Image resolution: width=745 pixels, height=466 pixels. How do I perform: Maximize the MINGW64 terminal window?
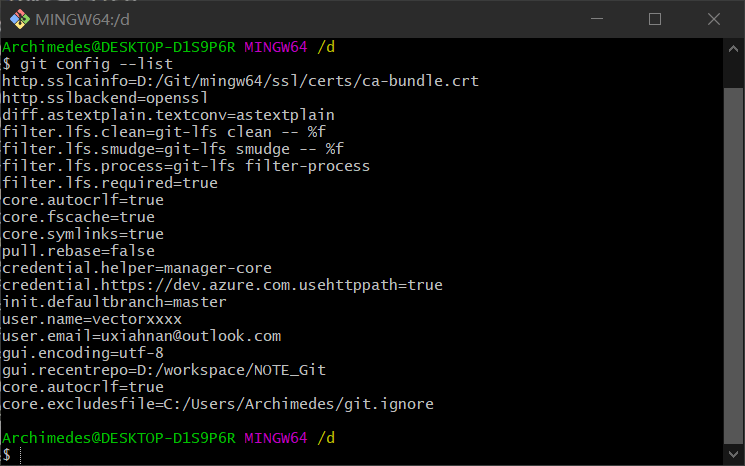click(x=655, y=19)
